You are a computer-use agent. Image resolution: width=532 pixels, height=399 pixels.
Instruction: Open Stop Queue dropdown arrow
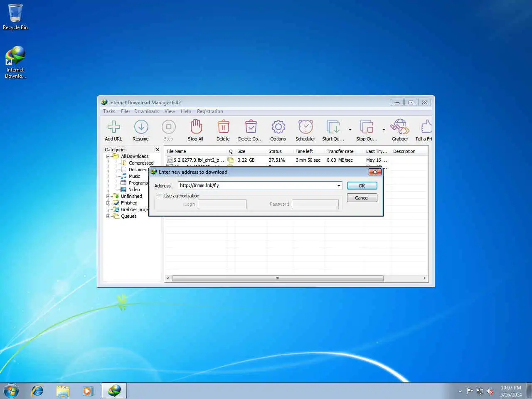pyautogui.click(x=383, y=130)
